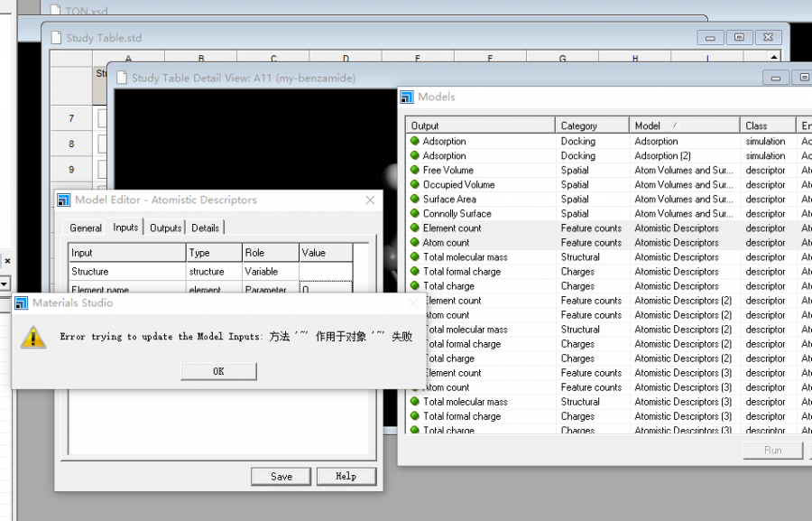Close the Study Table.std window
Viewport: 812px width, 521px height.
pos(768,38)
